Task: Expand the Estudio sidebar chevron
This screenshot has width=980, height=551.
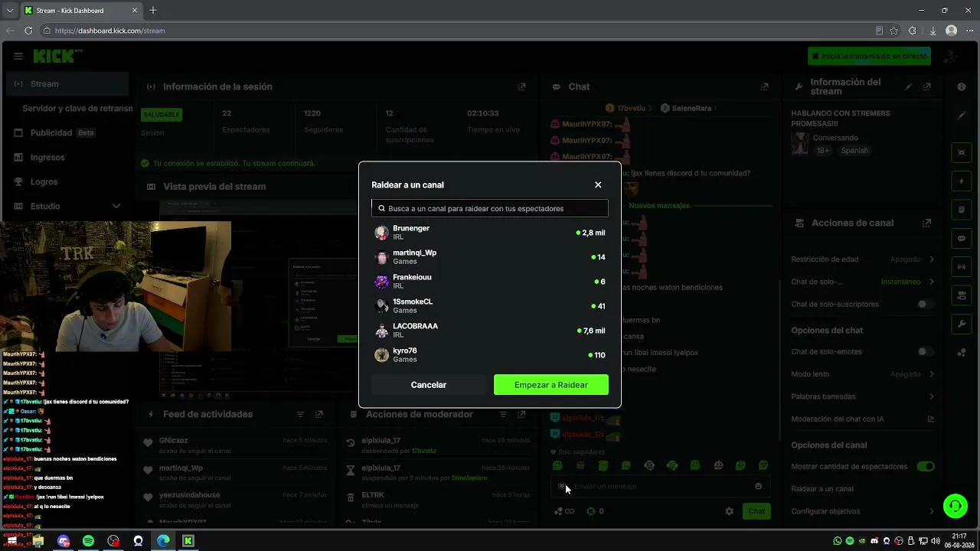Action: point(116,207)
